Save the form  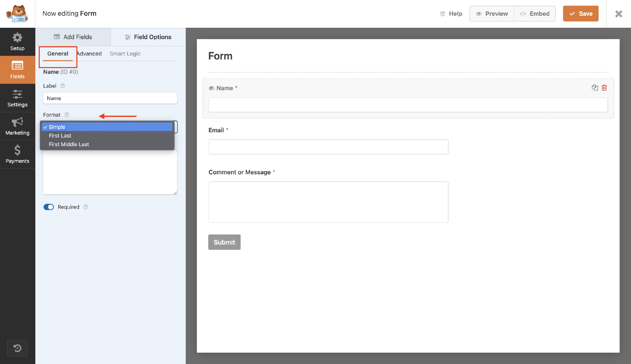[x=581, y=13]
